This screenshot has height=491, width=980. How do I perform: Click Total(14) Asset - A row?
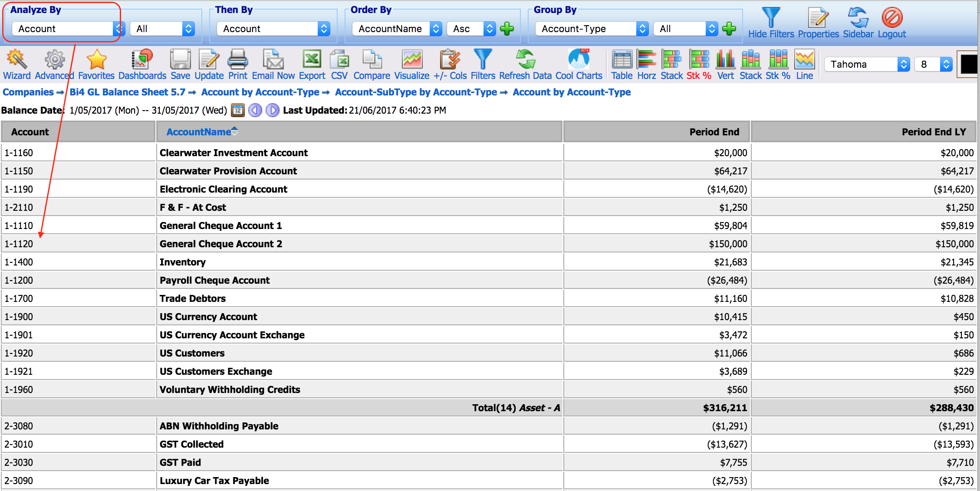tap(489, 408)
